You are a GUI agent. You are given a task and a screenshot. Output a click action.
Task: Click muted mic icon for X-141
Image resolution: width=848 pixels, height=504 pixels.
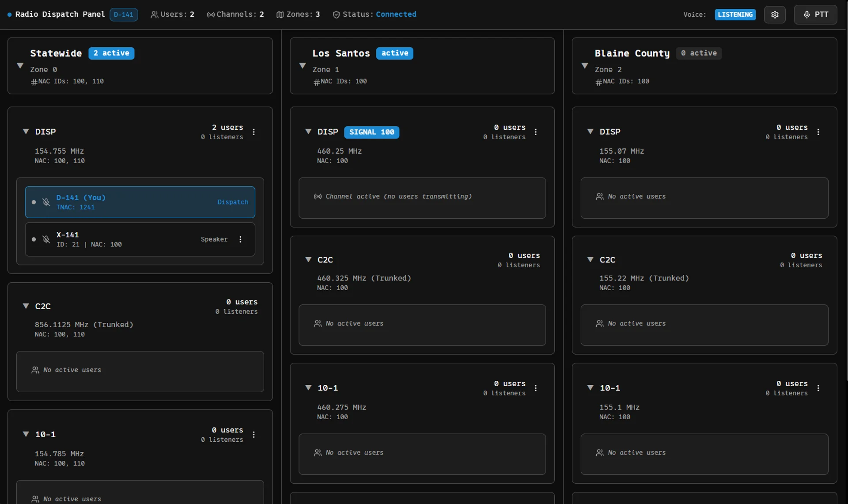click(x=46, y=239)
